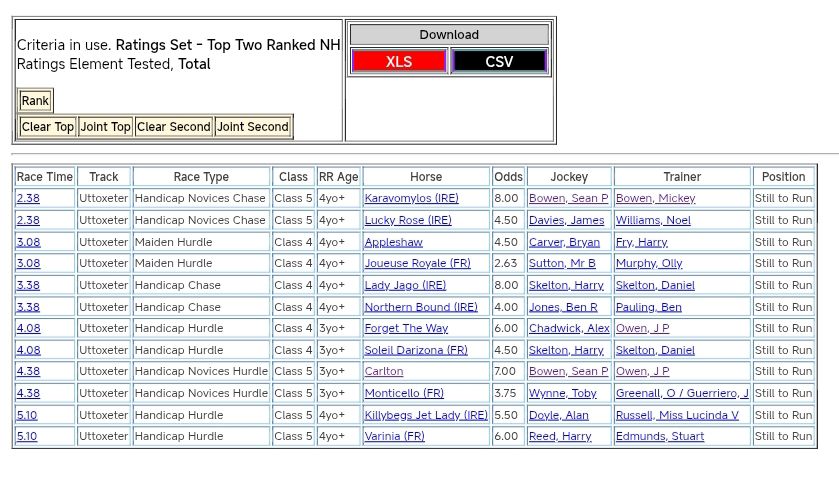This screenshot has height=478, width=839.
Task: Open horse Karavomylos (IRE) link
Action: click(411, 198)
